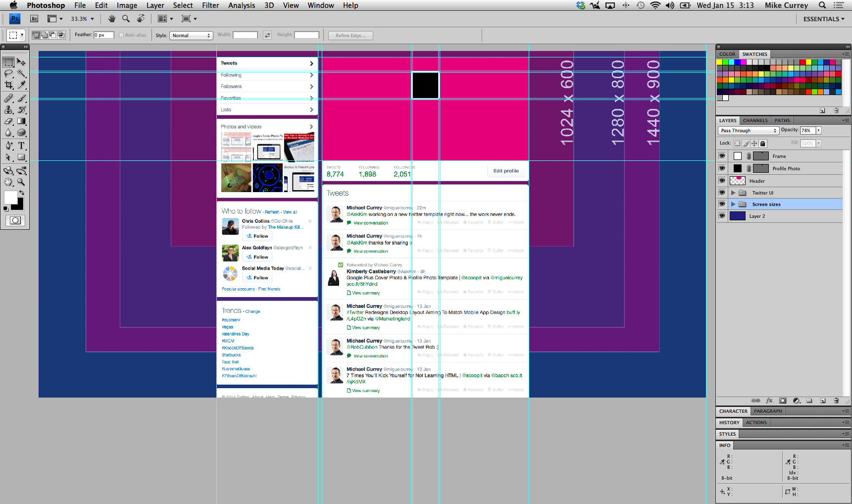The width and height of the screenshot is (852, 504).
Task: Hide Layer 2
Action: tap(722, 216)
